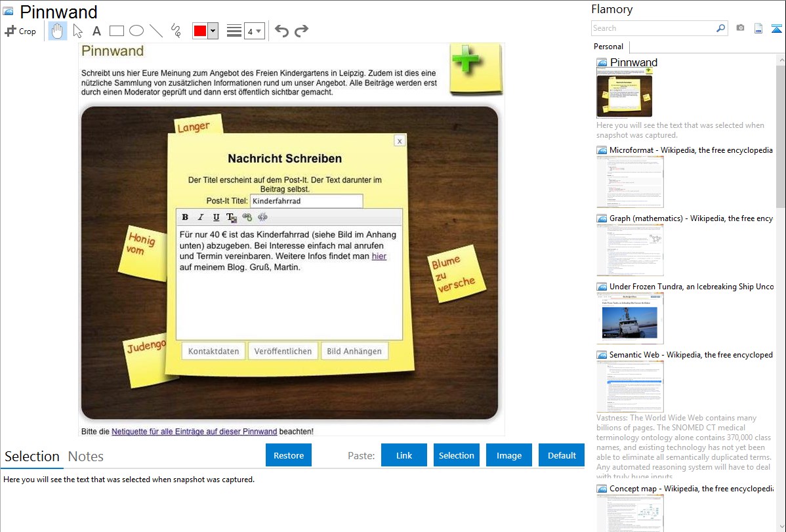Take a snapshot with camera icon
This screenshot has height=532, width=786.
coord(740,28)
